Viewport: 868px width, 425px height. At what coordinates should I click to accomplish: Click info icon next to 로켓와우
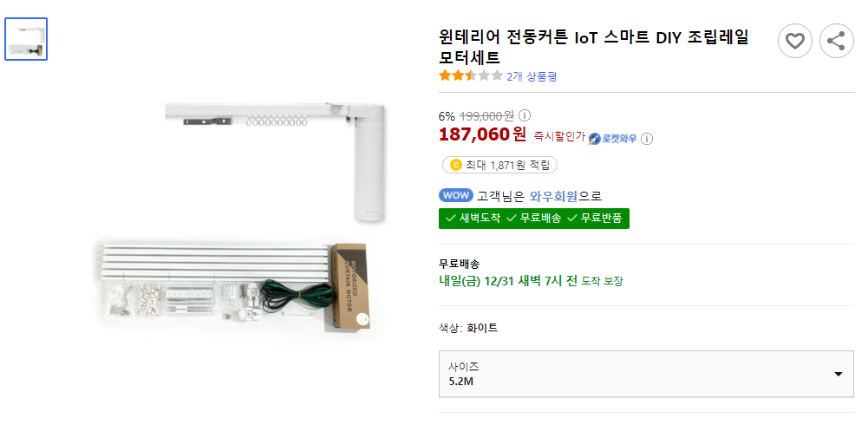click(x=647, y=138)
